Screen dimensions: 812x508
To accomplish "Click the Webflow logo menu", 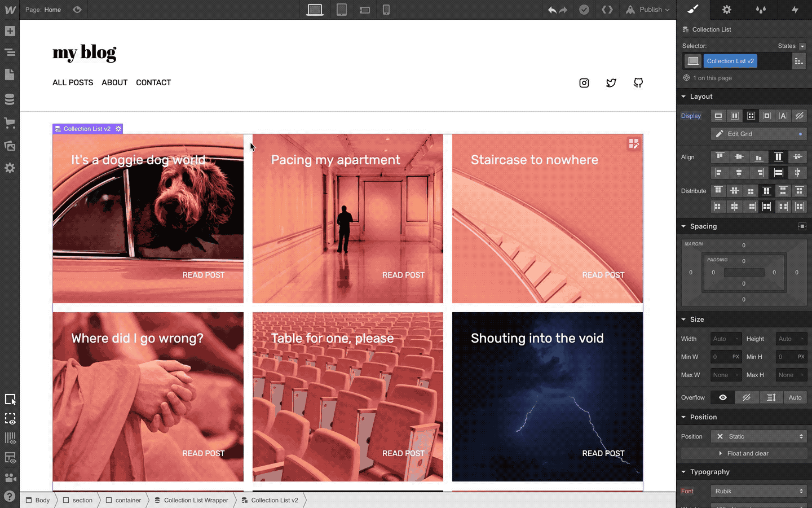I will [10, 10].
